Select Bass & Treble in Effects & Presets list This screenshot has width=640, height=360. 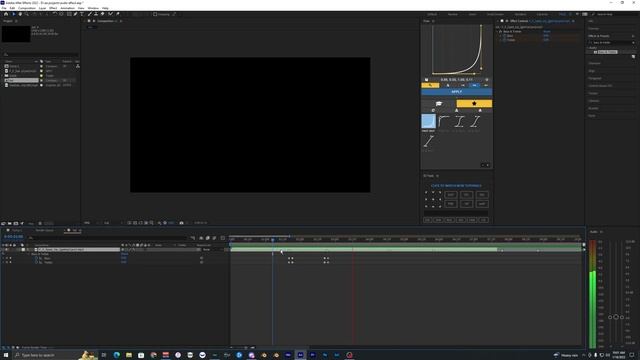606,52
